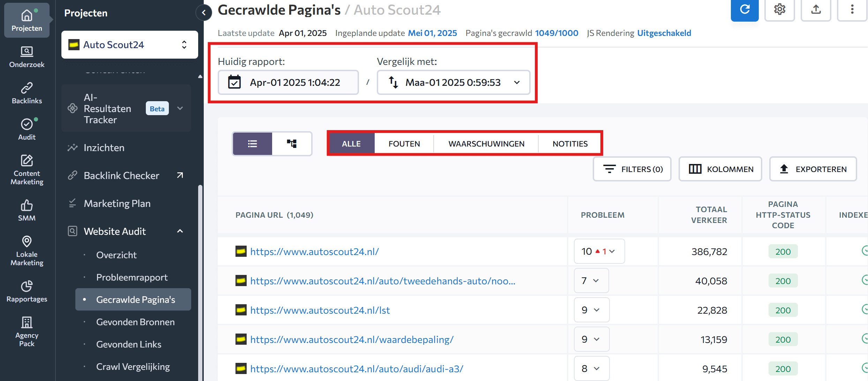Select Gecrawlde Pagina's sidebar item
The height and width of the screenshot is (381, 868).
click(133, 299)
